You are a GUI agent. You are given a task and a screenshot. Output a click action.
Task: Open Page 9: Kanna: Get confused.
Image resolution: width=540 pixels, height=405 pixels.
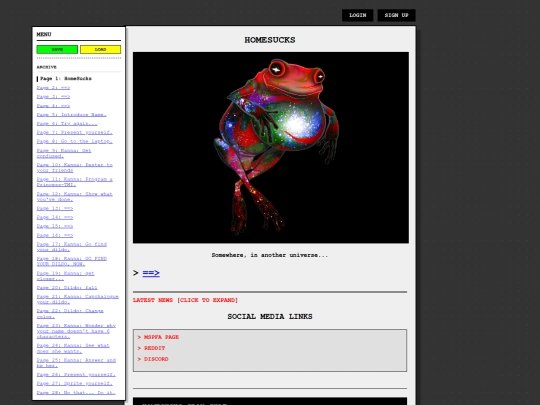click(x=64, y=153)
